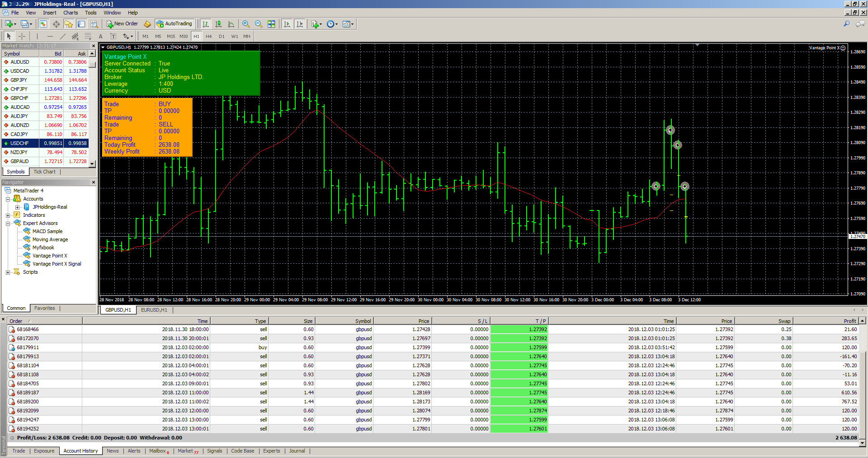This screenshot has height=458, width=868.
Task: Zoom out of the chart
Action: [258, 24]
